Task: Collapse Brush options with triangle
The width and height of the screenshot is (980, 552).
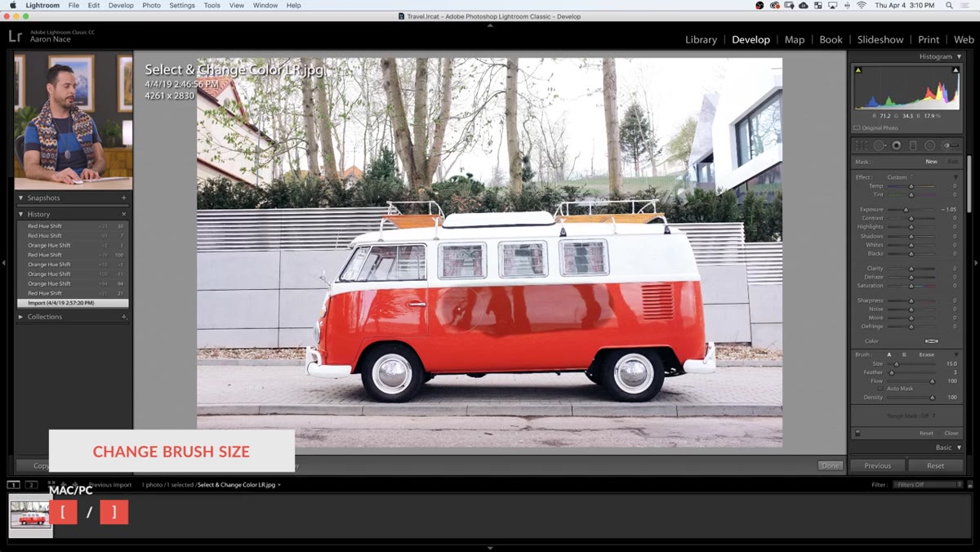Action: tap(955, 354)
